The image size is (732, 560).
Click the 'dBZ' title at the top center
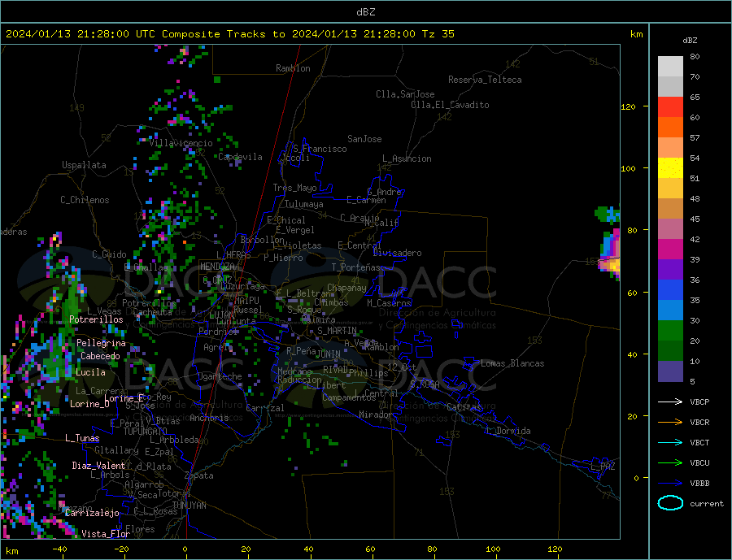click(x=365, y=12)
